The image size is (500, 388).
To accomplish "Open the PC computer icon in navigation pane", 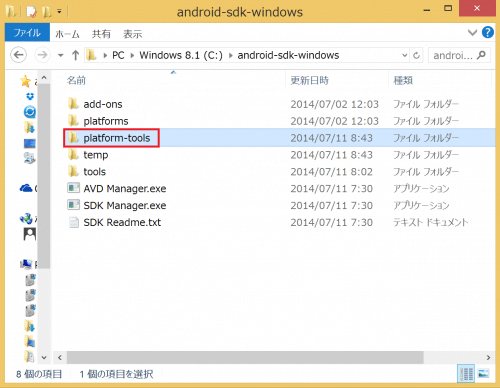I will (26, 264).
